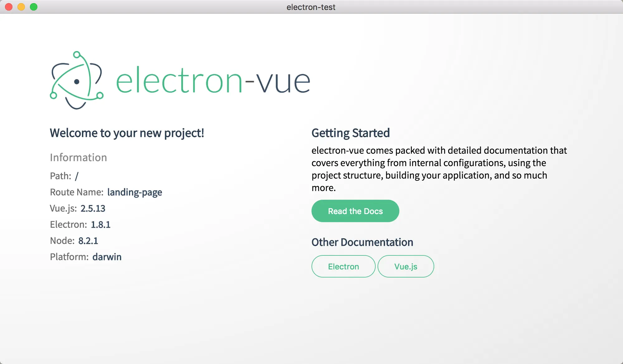Click the description paragraph about detailed documentation
Viewport: 623px width, 364px height.
click(439, 169)
